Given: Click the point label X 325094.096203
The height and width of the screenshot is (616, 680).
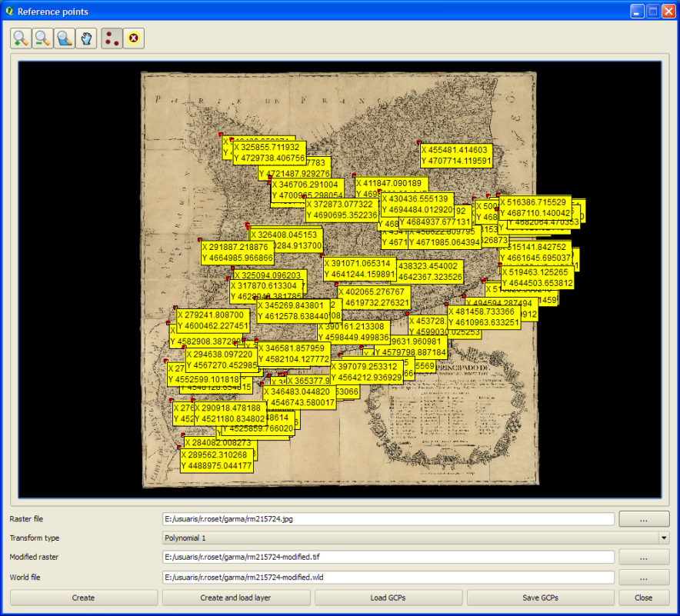Looking at the screenshot, I should pos(270,275).
